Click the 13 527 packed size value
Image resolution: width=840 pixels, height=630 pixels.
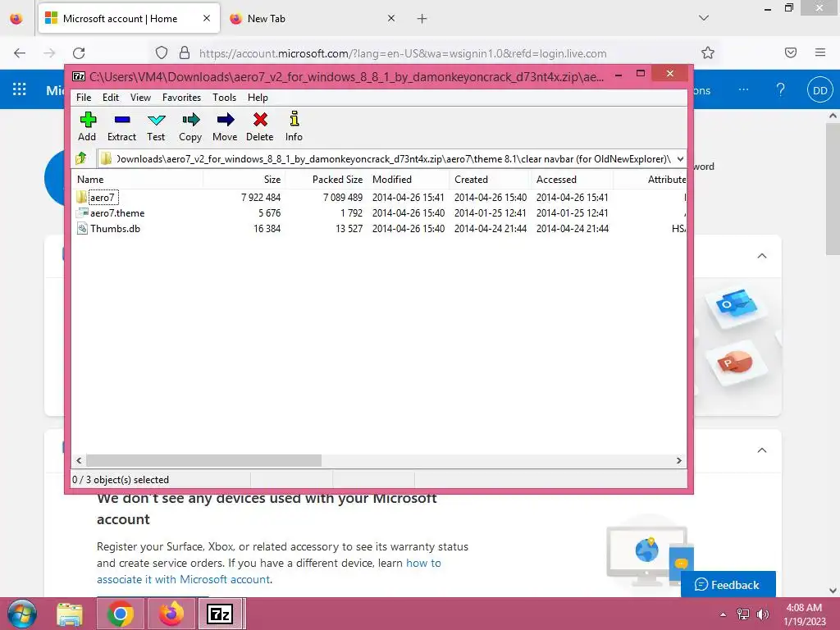349,229
